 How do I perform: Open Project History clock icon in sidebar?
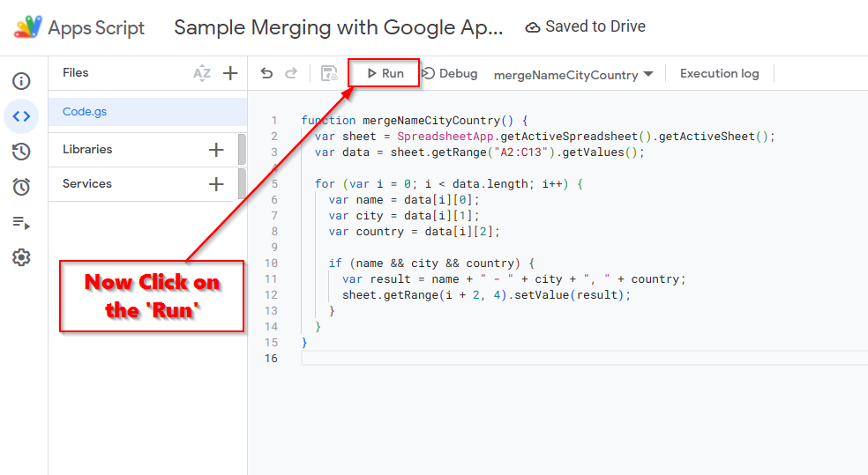pos(21,152)
